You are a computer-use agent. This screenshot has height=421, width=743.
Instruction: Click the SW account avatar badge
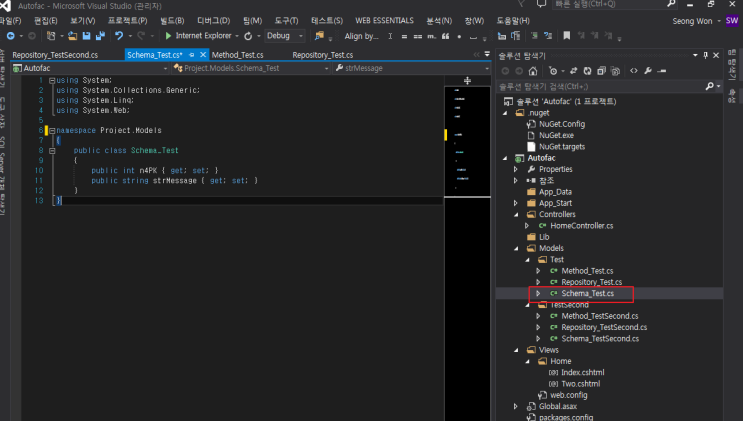click(x=732, y=21)
